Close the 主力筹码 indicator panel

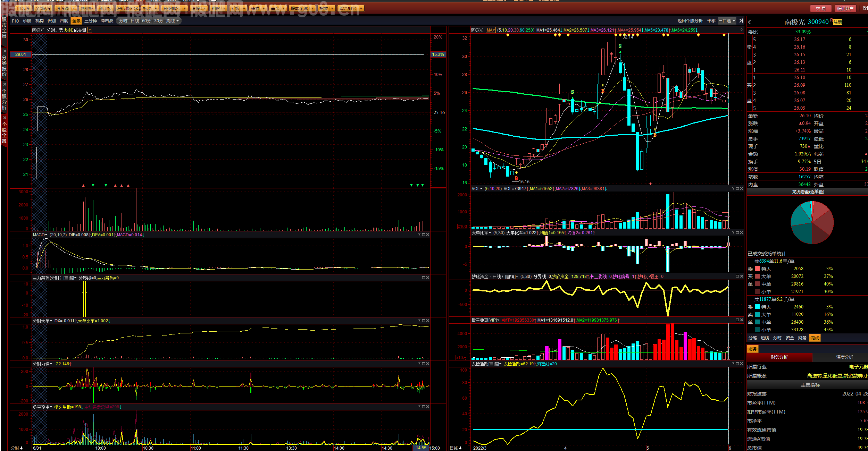pyautogui.click(x=428, y=278)
